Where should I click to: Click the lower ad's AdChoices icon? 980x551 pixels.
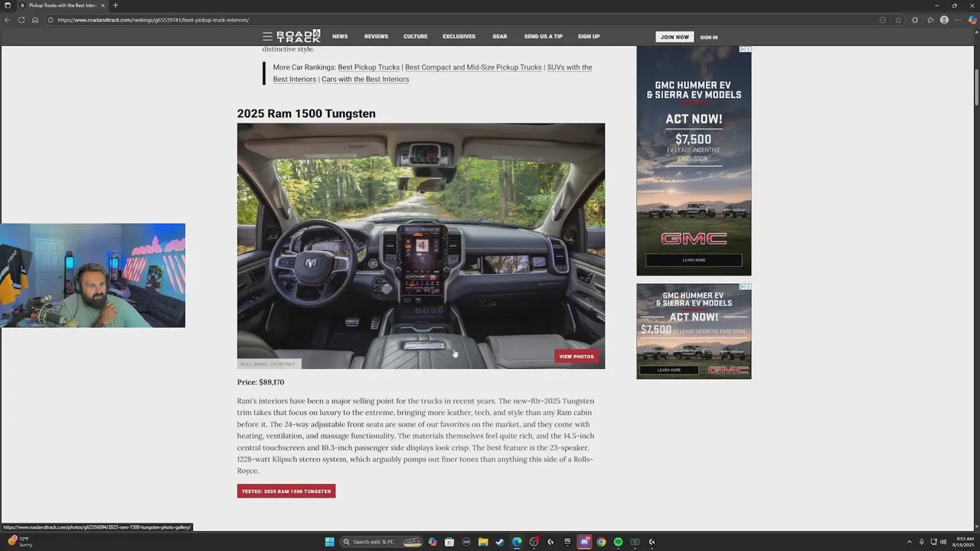tap(745, 287)
